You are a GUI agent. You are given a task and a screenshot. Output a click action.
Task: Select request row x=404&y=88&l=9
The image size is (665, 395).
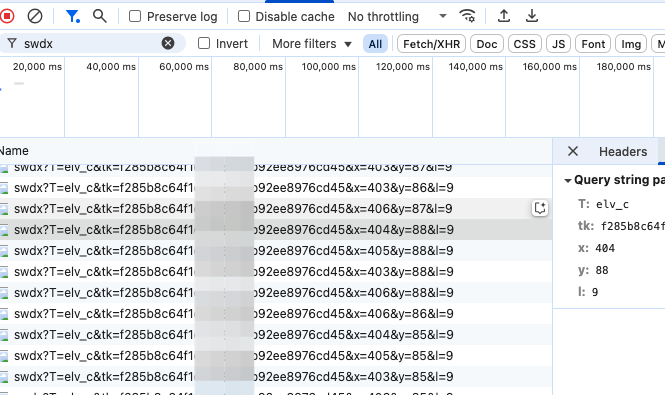[x=276, y=230]
